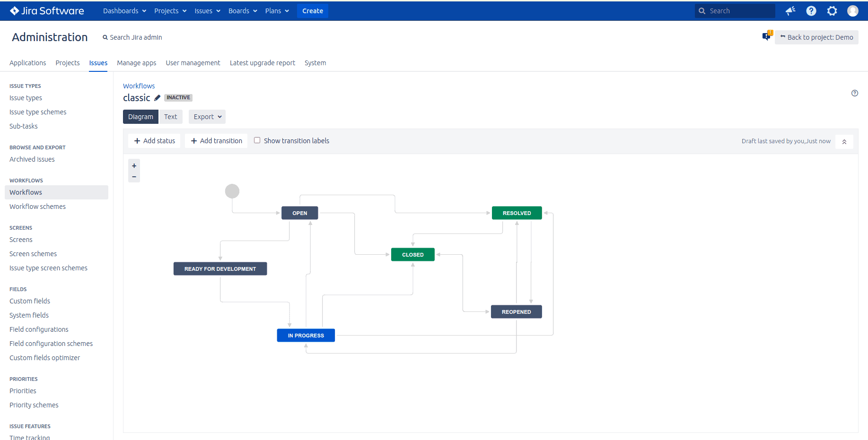Image resolution: width=868 pixels, height=440 pixels.
Task: Zoom out the workflow diagram
Action: [x=134, y=177]
